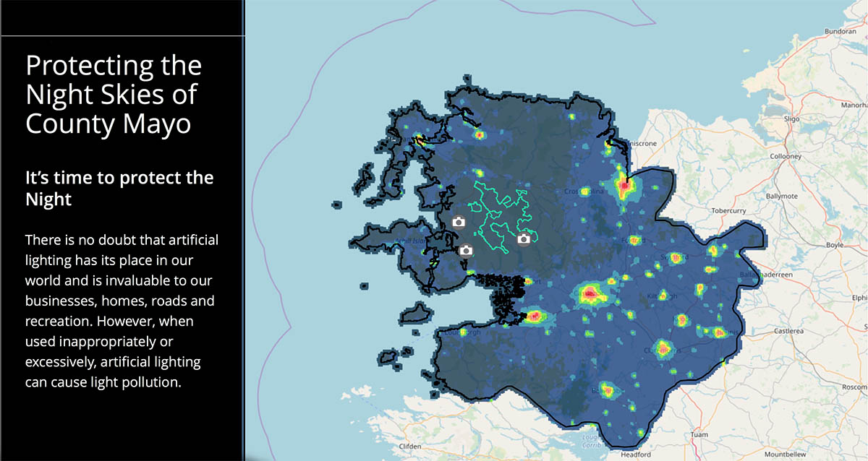Open the 'Protecting the Night Skies' title section

114,94
